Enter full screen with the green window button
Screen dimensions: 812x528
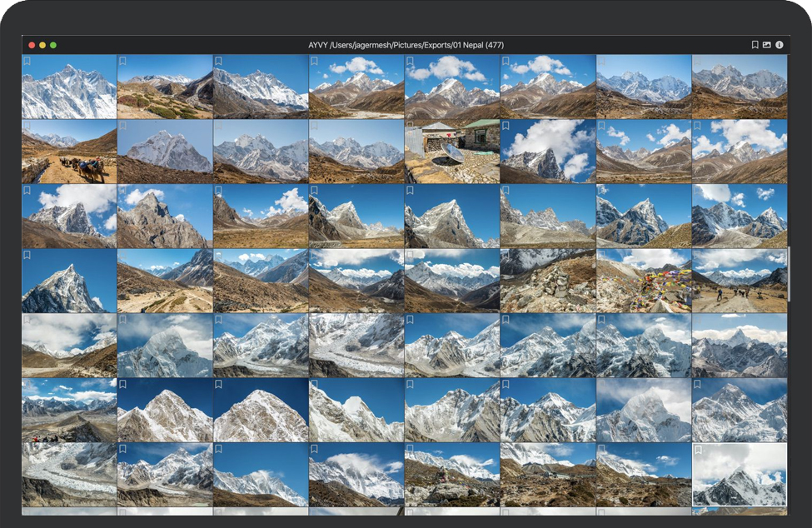[x=53, y=45]
